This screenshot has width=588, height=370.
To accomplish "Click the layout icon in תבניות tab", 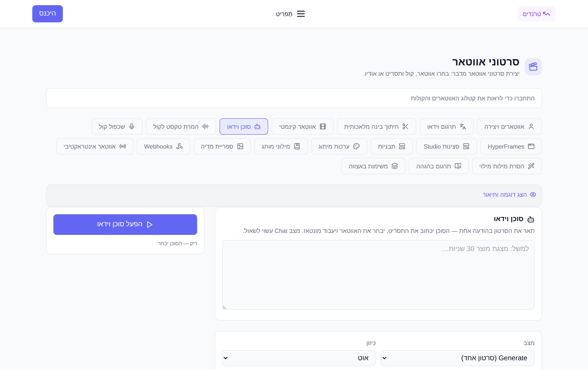I will [402, 146].
